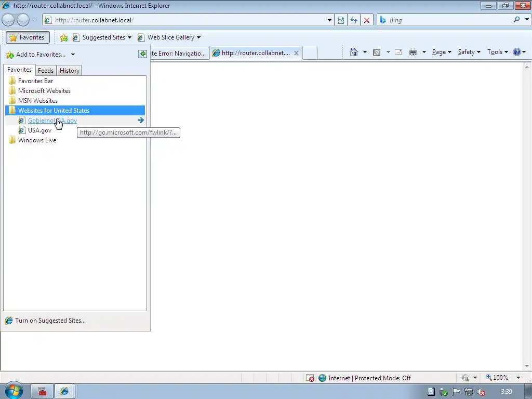
Task: Select the Favorites tab in panel
Action: tap(19, 70)
